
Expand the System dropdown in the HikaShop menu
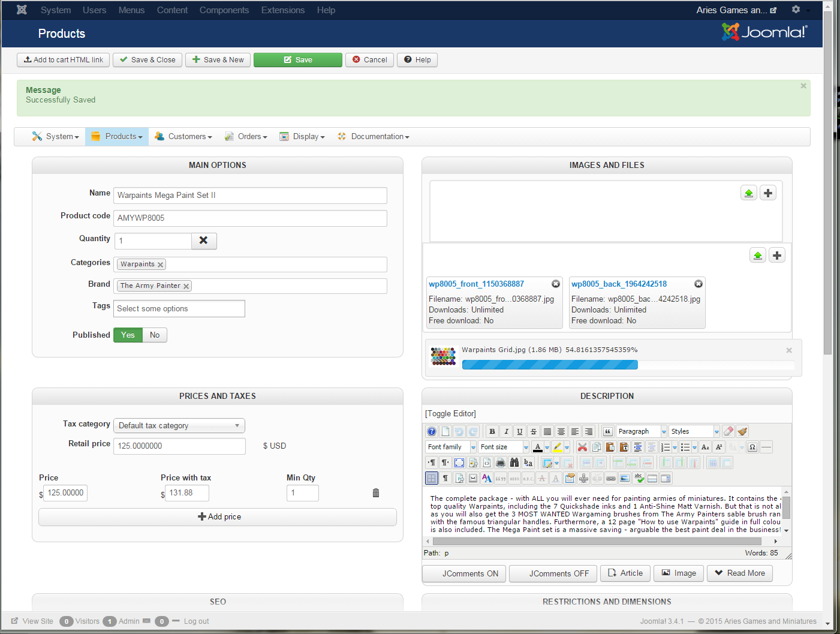(56, 137)
